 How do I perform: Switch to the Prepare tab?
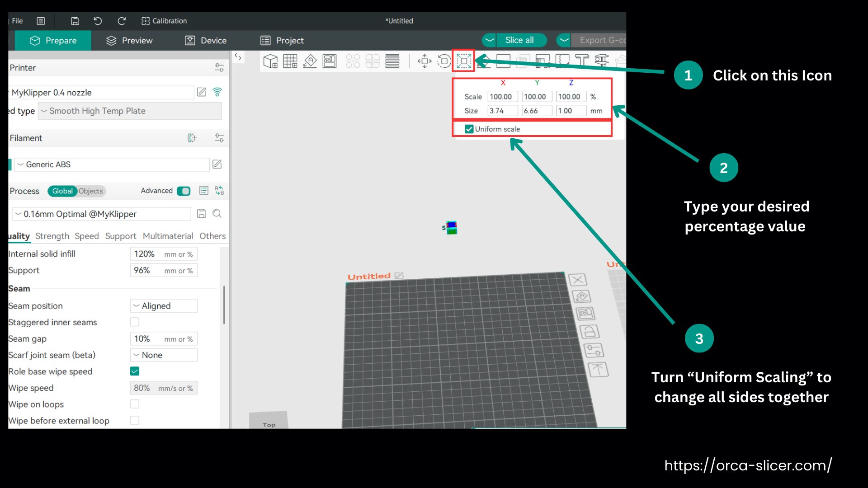click(53, 41)
